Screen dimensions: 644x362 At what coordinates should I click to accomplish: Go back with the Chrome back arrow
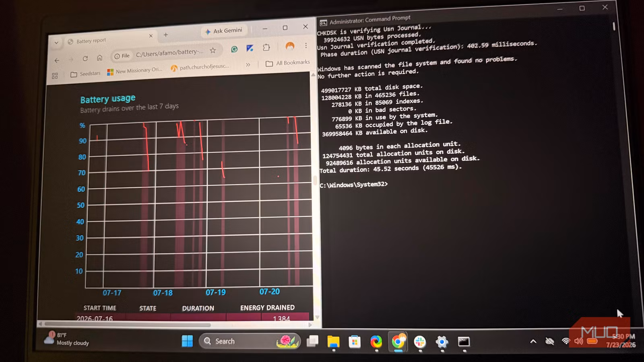point(57,60)
